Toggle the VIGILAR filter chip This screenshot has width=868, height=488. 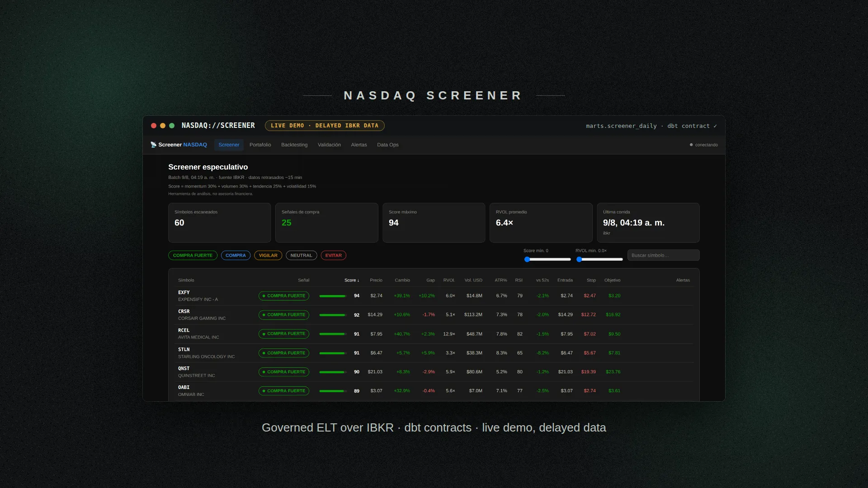click(x=268, y=255)
